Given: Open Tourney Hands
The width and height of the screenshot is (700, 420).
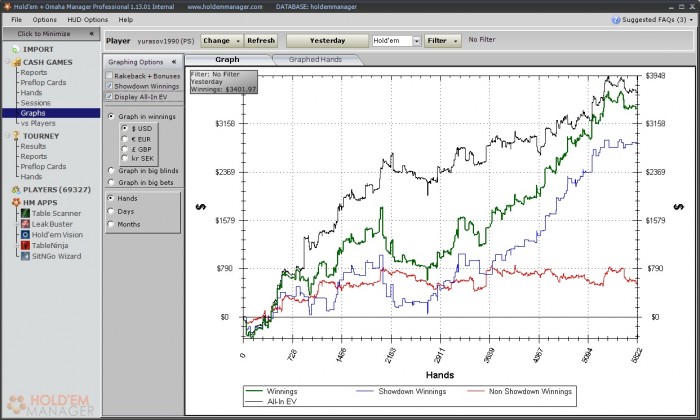Looking at the screenshot, I should 31,176.
